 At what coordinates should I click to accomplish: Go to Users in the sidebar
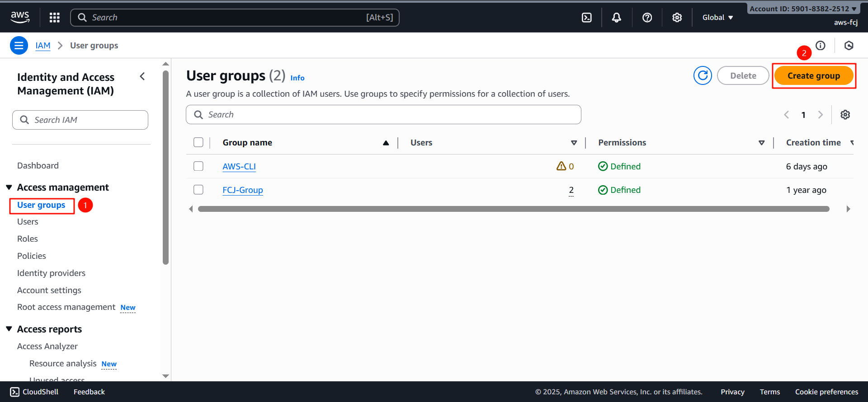coord(28,221)
